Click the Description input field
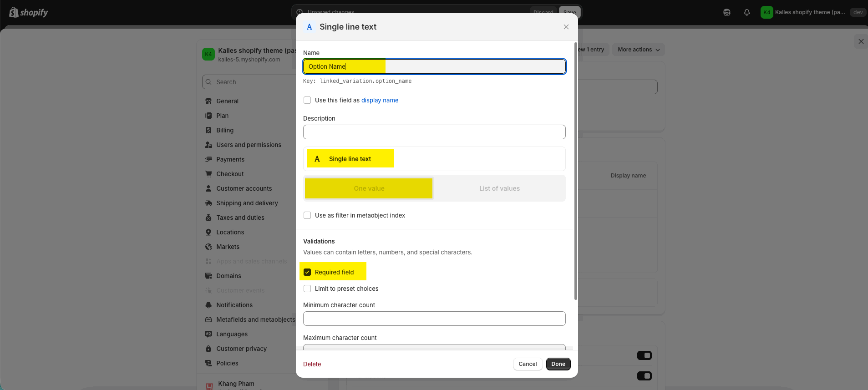This screenshot has height=390, width=868. click(434, 132)
